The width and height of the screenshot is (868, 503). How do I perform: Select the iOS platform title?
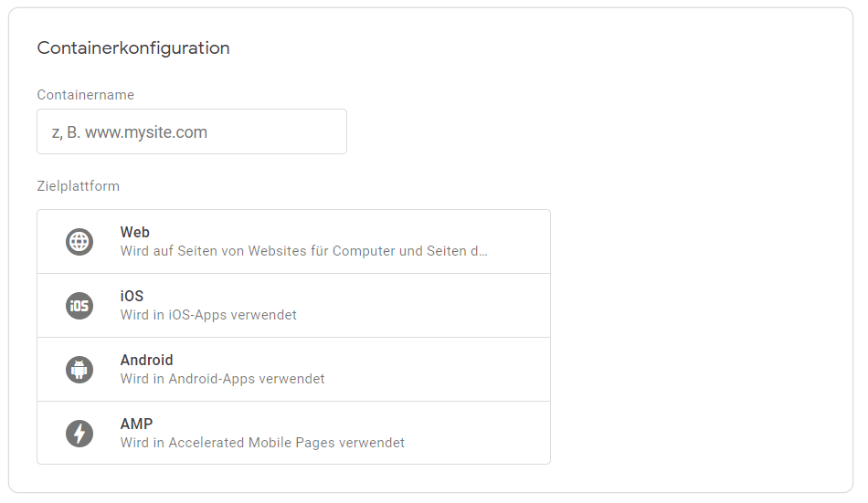click(x=132, y=296)
